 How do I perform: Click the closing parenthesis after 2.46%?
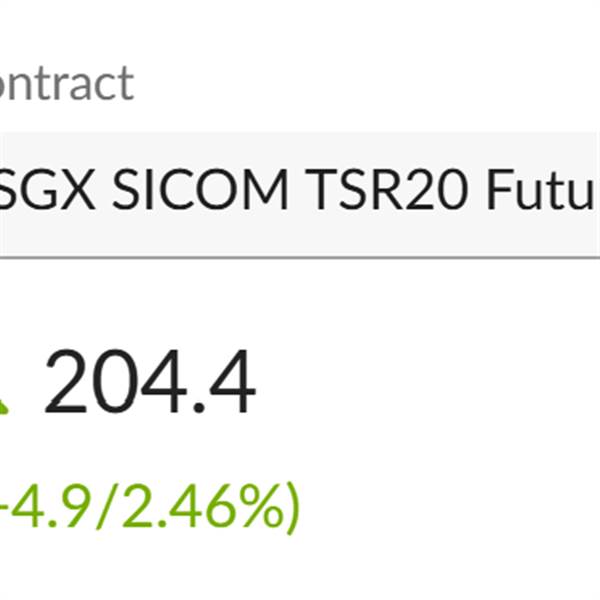[x=290, y=510]
